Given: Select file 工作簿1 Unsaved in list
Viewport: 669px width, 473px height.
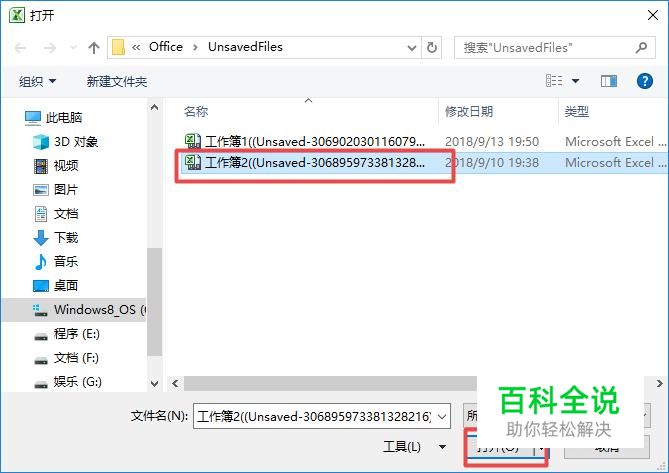Looking at the screenshot, I should pos(305,141).
